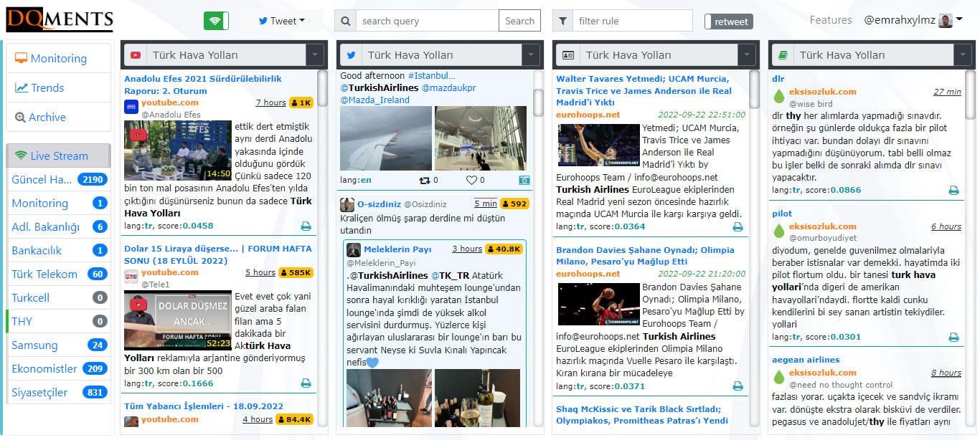
Task: Open the @emrahxylmz user account menu
Action: (x=913, y=20)
